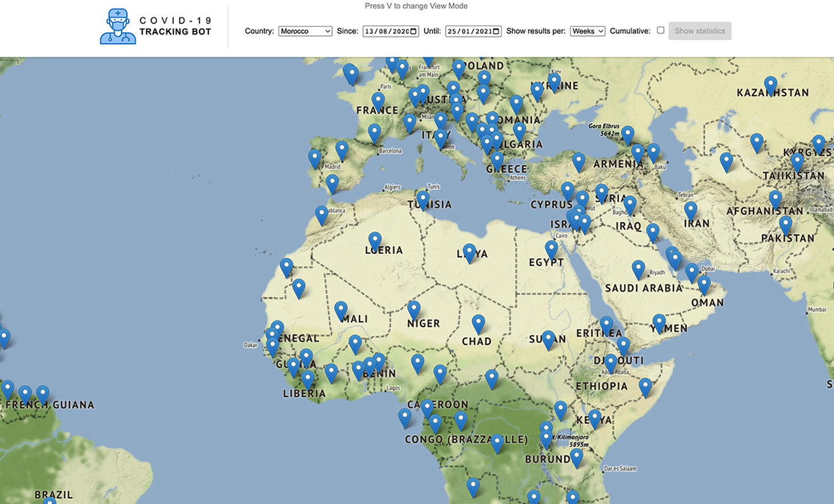Select the map pin on Libya
The image size is (834, 504).
point(469,253)
